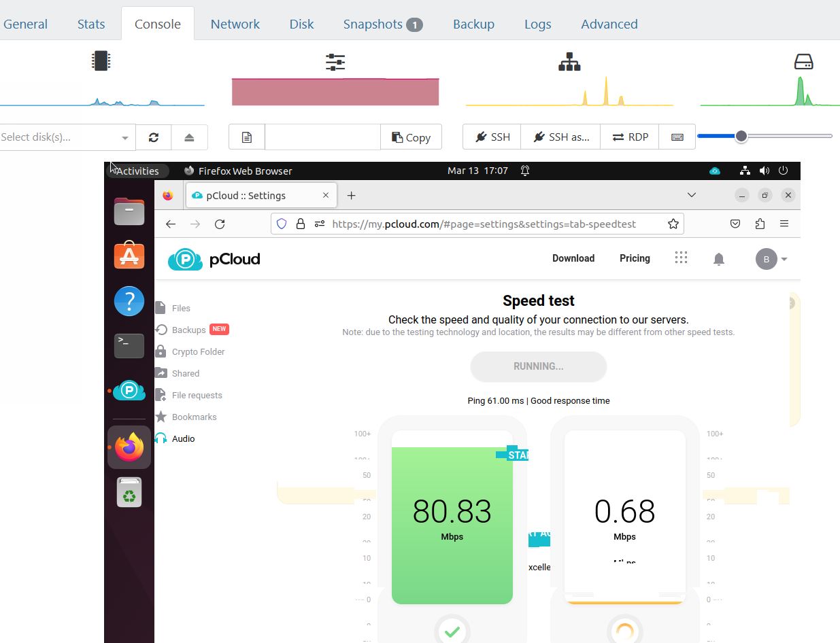Open the Snapshots tab

[383, 24]
